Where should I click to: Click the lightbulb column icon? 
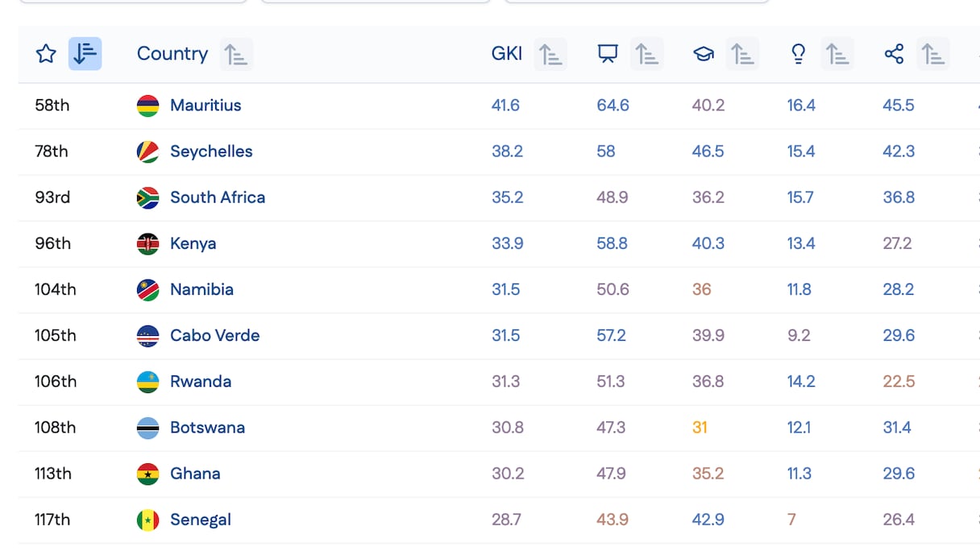tap(799, 54)
